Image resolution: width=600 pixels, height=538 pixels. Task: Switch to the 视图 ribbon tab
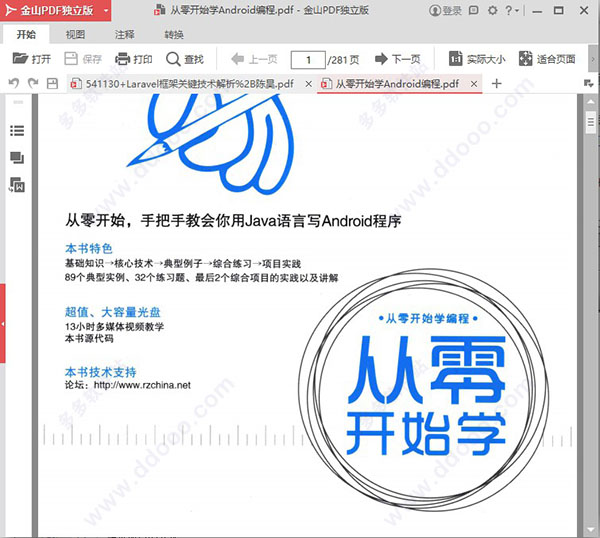tap(75, 34)
